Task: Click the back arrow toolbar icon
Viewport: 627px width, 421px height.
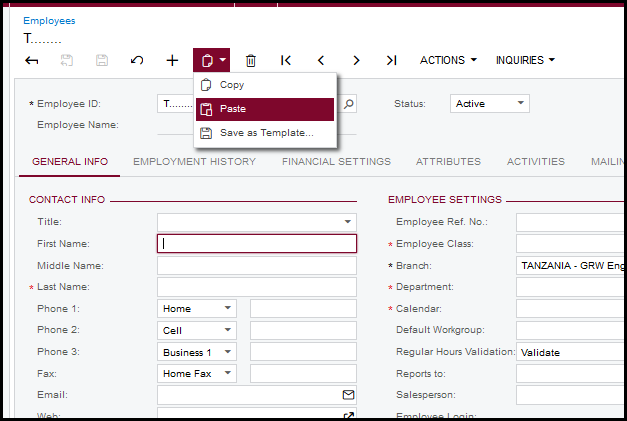Action: click(32, 61)
